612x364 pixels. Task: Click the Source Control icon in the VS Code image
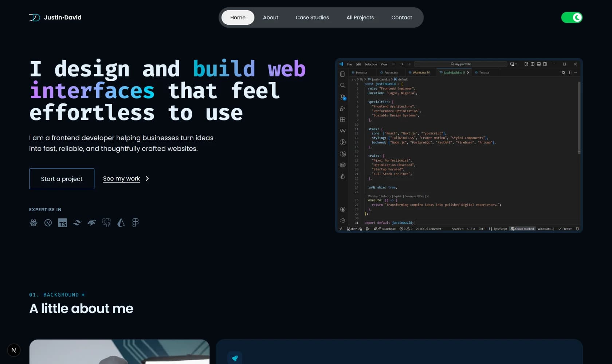(x=343, y=97)
